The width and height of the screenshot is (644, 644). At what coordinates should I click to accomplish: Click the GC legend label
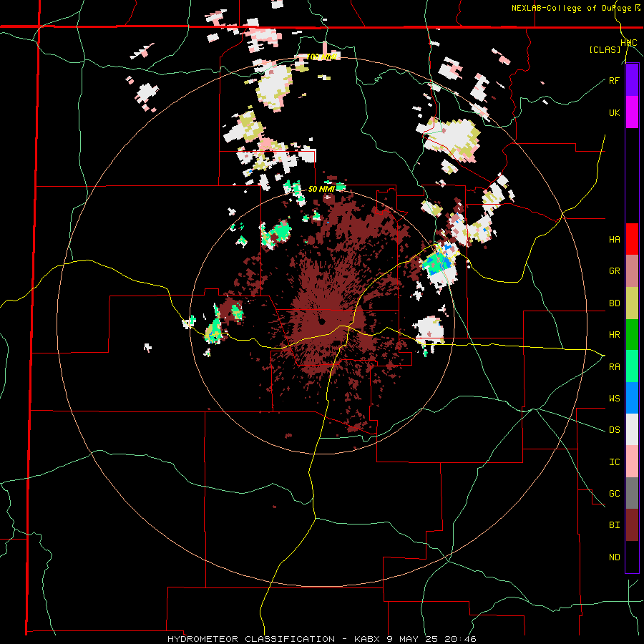(614, 493)
